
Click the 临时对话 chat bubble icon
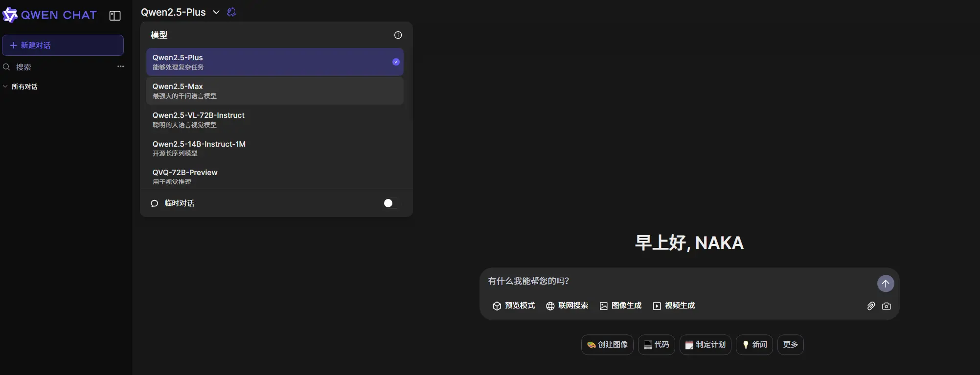(x=155, y=203)
